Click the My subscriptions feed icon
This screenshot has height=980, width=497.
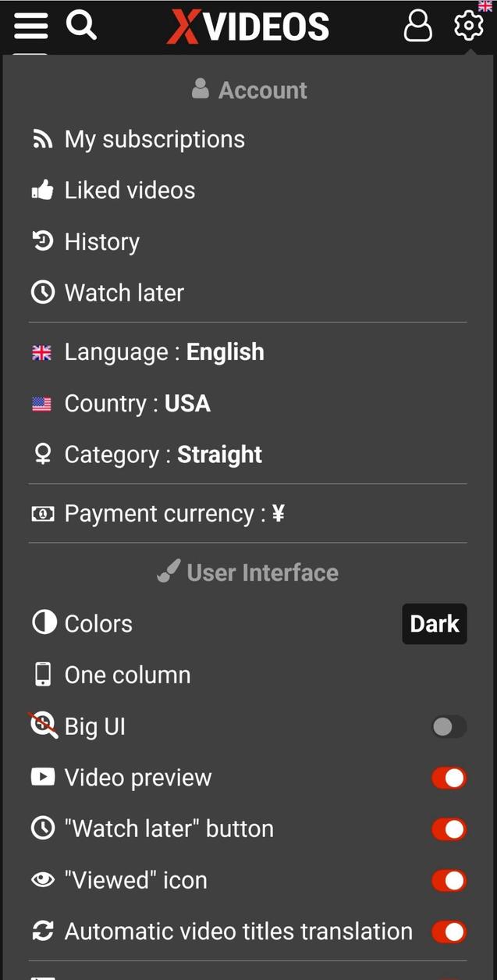pos(43,138)
